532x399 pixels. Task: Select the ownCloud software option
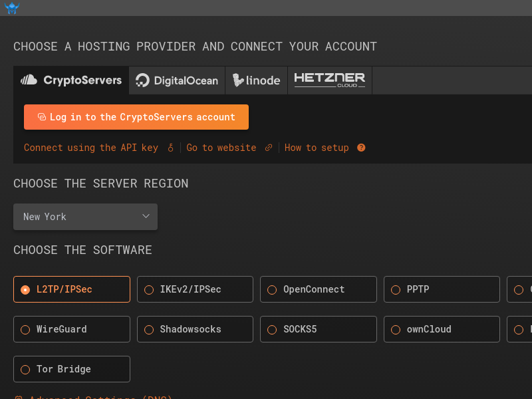[442, 329]
